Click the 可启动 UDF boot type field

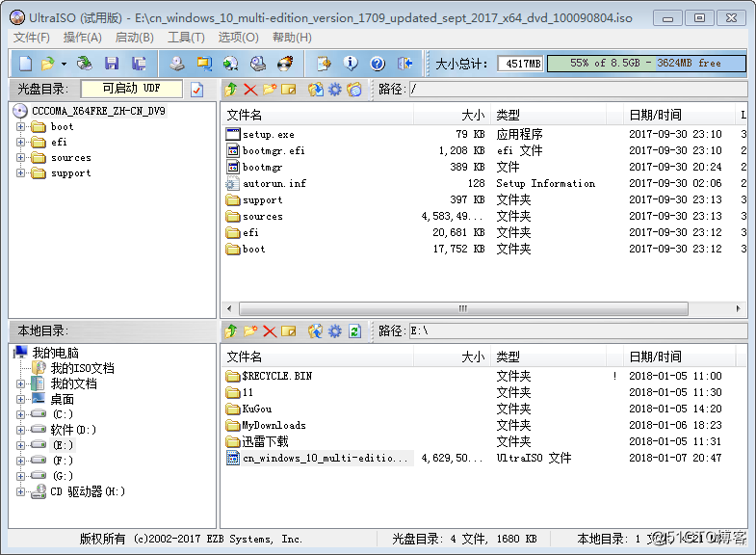coord(132,89)
